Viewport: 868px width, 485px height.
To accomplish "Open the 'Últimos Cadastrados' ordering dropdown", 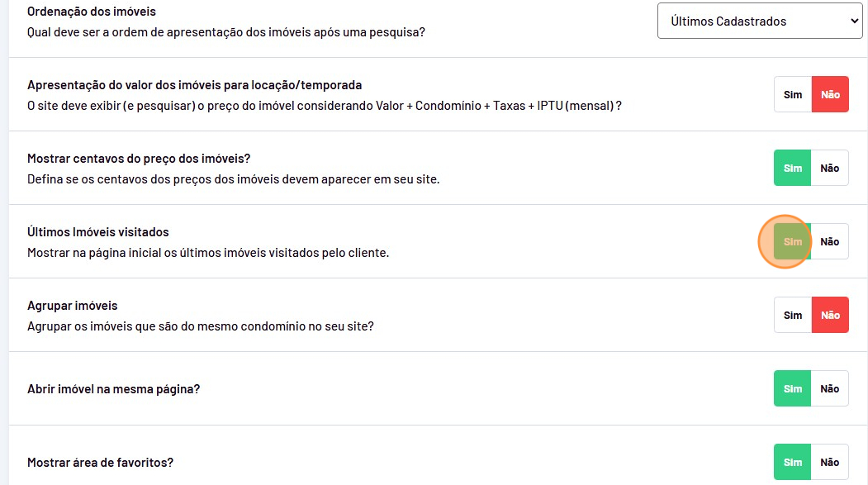I will 760,21.
